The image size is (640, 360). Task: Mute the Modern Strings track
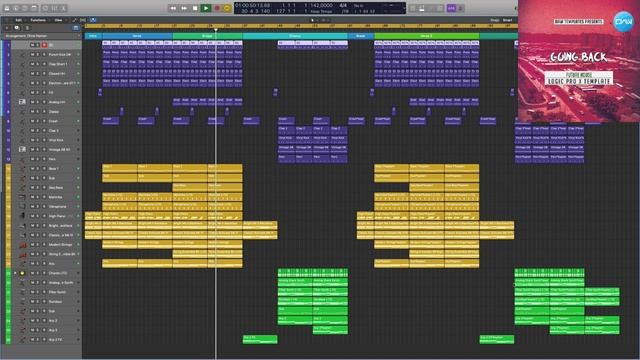tap(32, 244)
